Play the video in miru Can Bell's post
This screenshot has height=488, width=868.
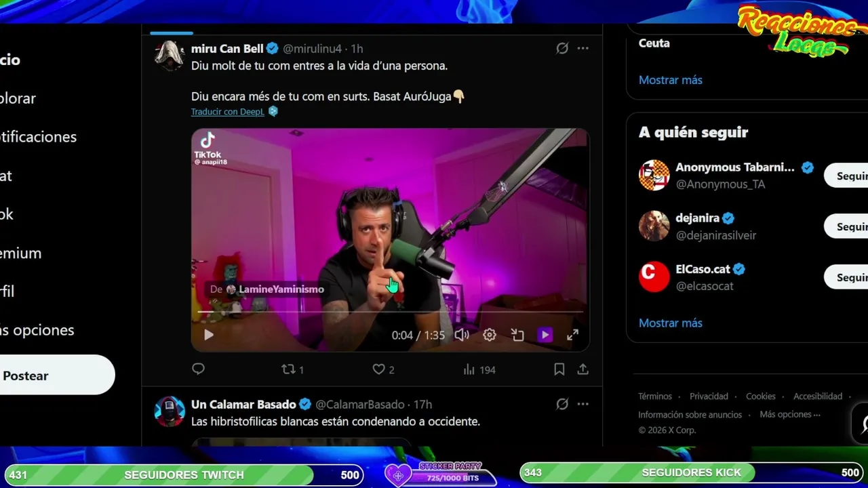[x=209, y=335]
